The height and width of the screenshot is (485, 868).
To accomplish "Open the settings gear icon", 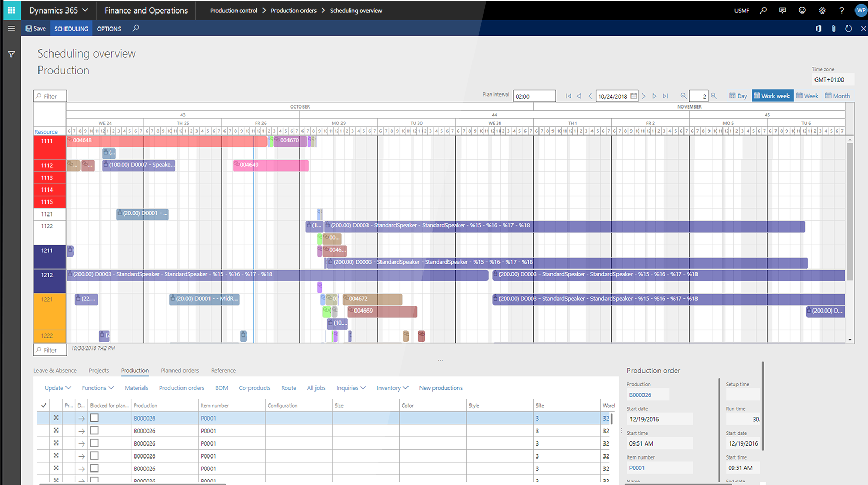I will coord(822,10).
